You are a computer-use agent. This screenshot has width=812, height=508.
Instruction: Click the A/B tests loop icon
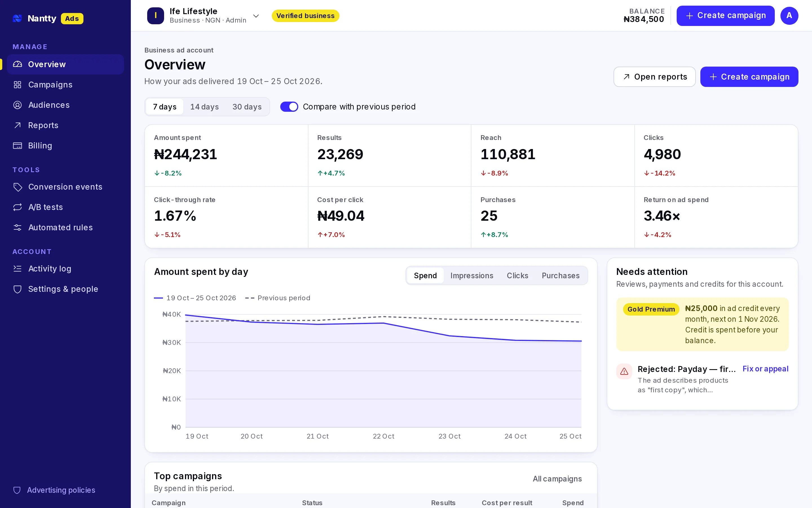(x=17, y=207)
